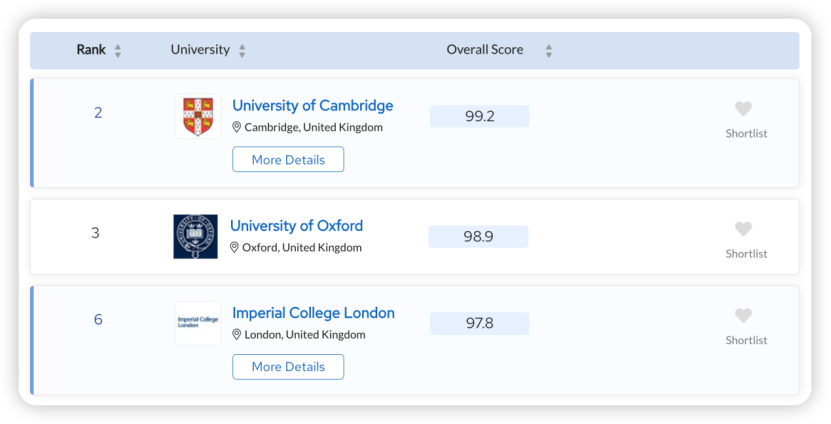Open More Details for Imperial College London
Image resolution: width=831 pixels, height=424 pixels.
point(288,367)
